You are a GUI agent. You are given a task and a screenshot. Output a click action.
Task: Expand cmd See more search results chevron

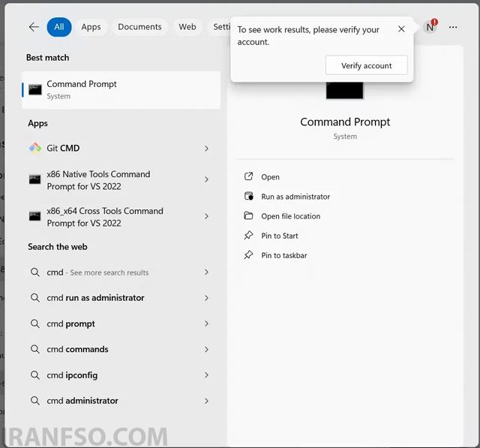pyautogui.click(x=207, y=272)
